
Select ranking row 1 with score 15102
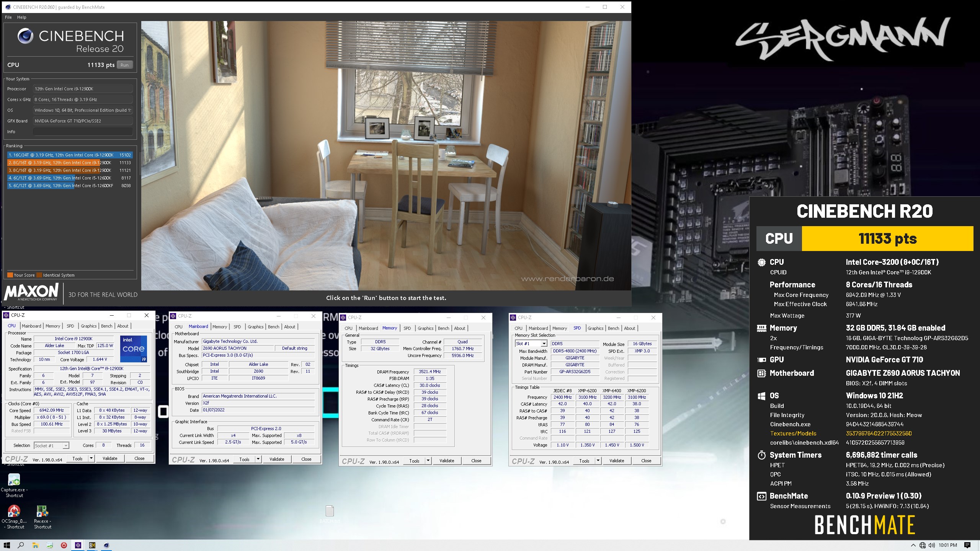pos(70,155)
